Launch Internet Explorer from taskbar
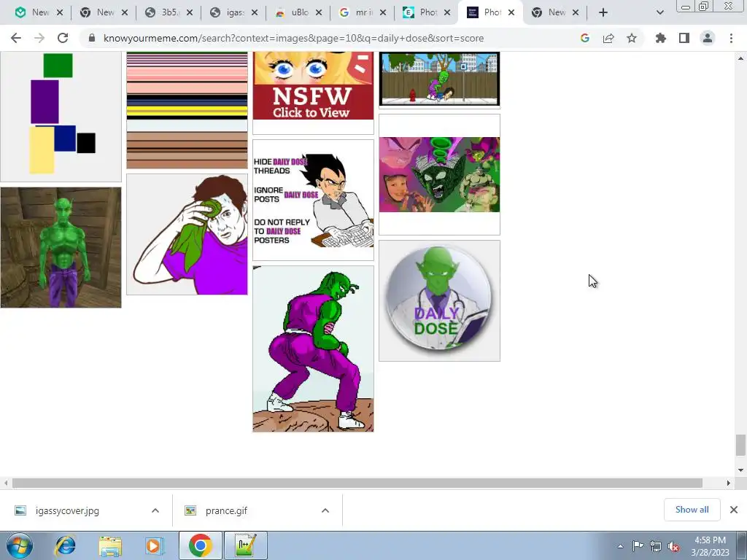Image resolution: width=747 pixels, height=560 pixels. [65, 545]
